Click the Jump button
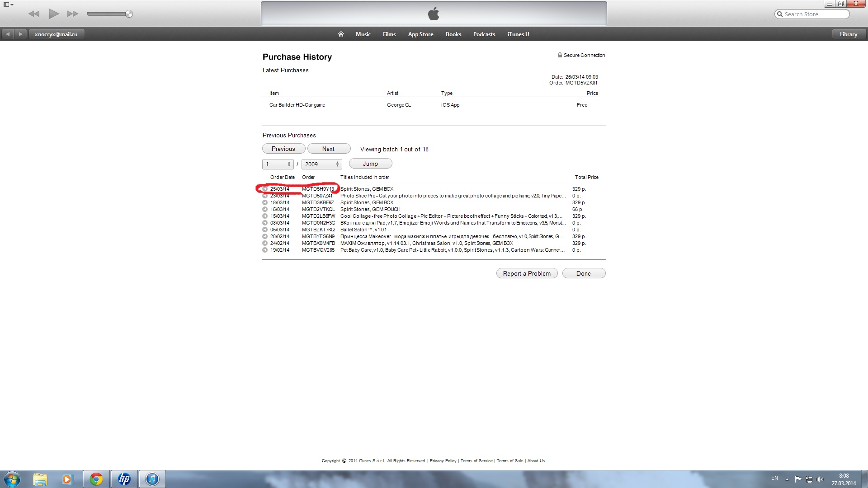868x488 pixels. [370, 164]
